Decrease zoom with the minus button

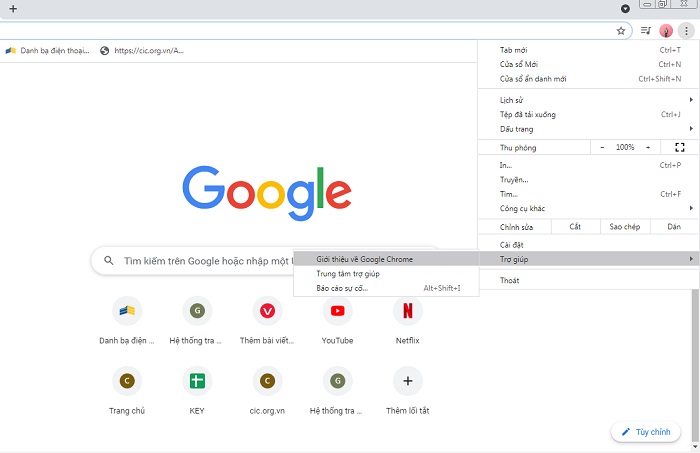tap(602, 147)
